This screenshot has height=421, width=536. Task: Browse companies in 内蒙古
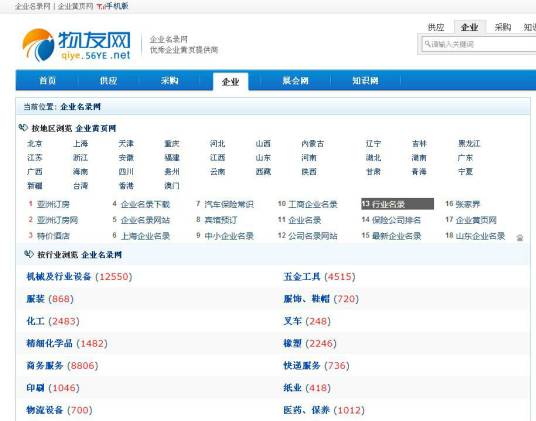point(312,144)
